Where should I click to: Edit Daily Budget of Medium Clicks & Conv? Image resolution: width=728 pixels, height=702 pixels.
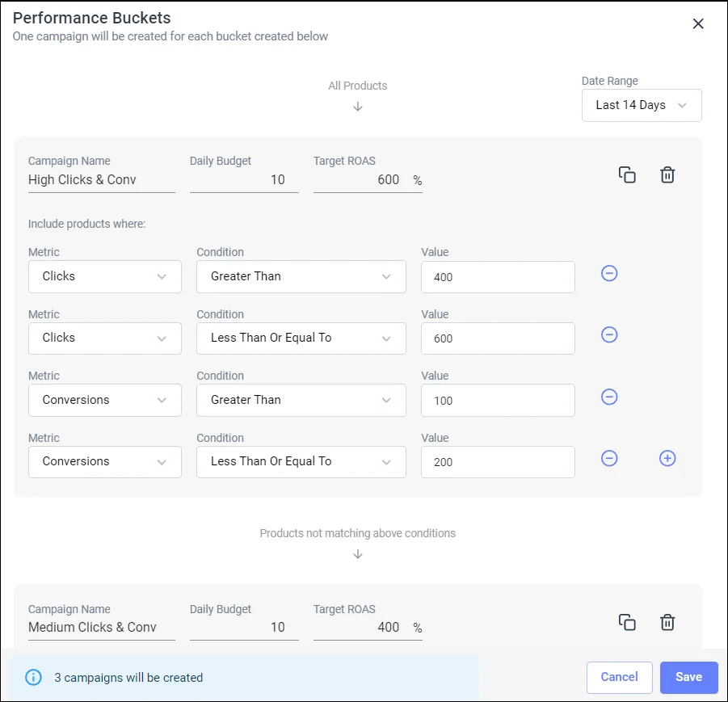tap(244, 627)
